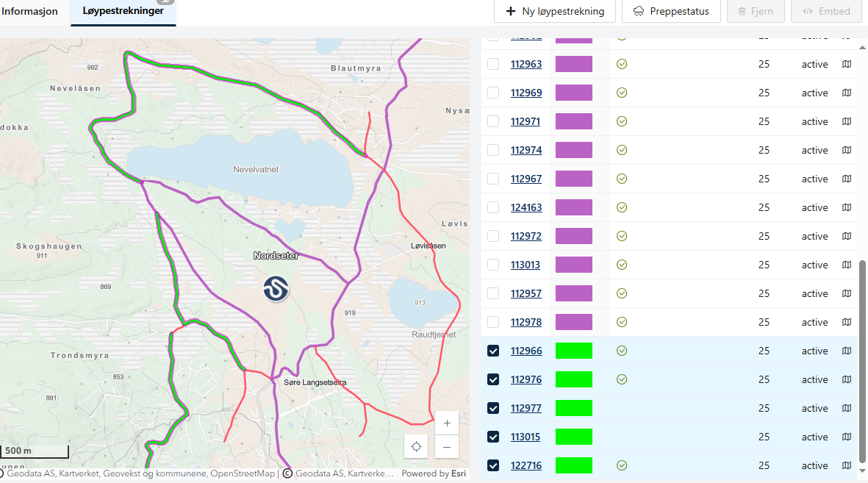Switch to the Informasjon tab
The height and width of the screenshot is (483, 868).
point(29,11)
